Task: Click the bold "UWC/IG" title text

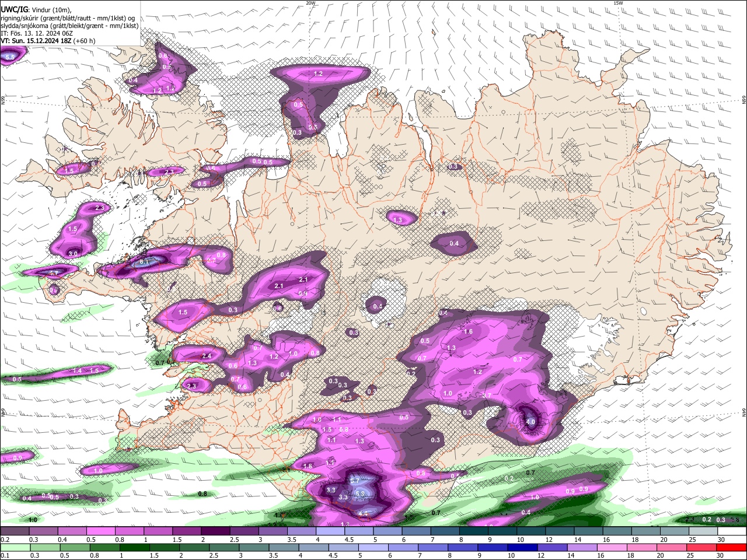Action: click(x=14, y=9)
